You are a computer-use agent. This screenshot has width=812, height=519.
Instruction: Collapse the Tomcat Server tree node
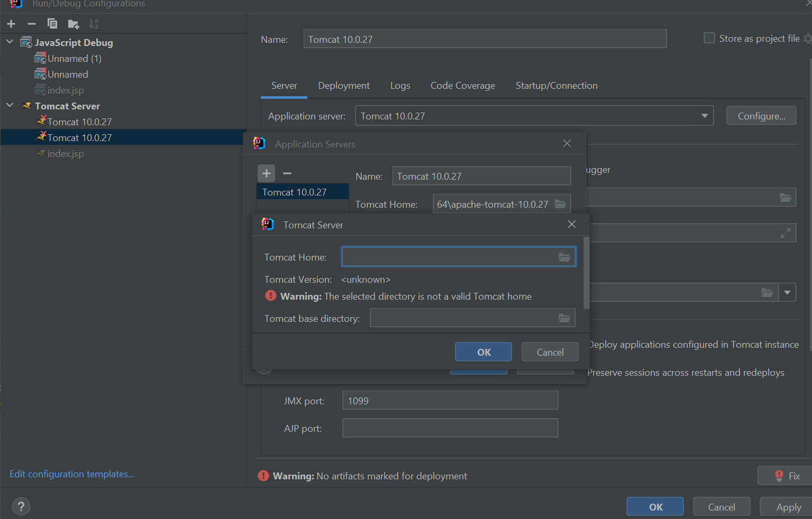tap(10, 105)
